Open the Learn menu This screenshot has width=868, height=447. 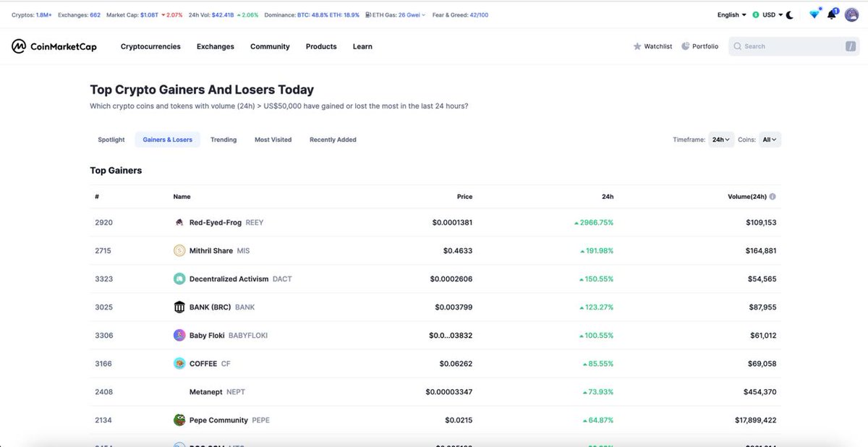362,46
